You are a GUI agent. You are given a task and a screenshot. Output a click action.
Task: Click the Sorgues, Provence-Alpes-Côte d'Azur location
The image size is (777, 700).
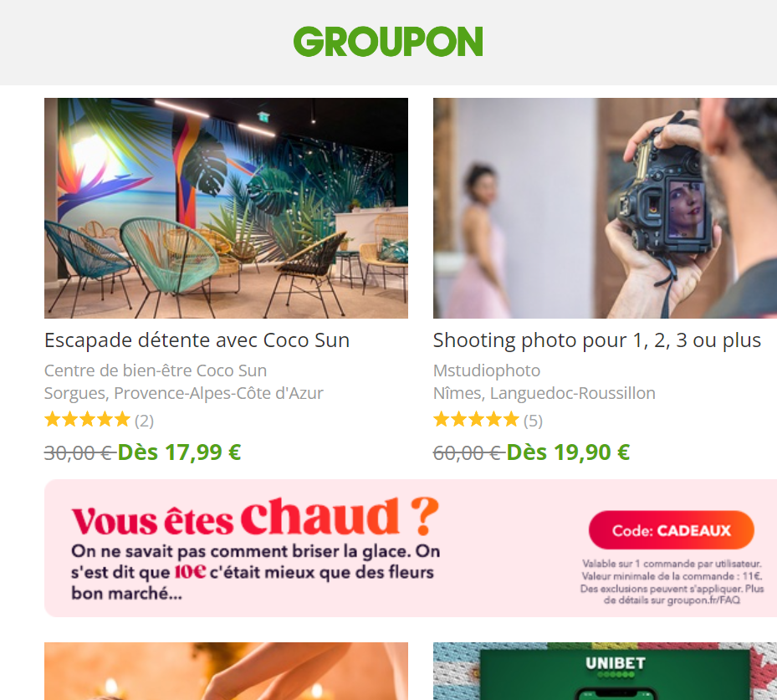(x=183, y=393)
